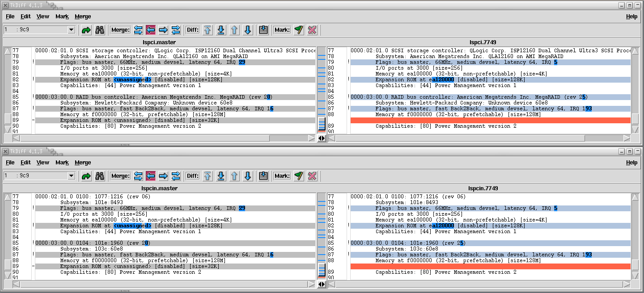Open find with binoculars icon in lspcin window
Image resolution: width=644 pixels, height=293 pixels.
coord(100,176)
